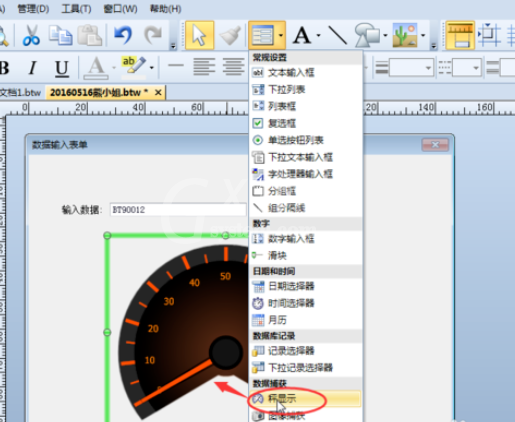Open the highlight color dropdown arrow
Viewport: 515px width, 422px height.
[152, 68]
